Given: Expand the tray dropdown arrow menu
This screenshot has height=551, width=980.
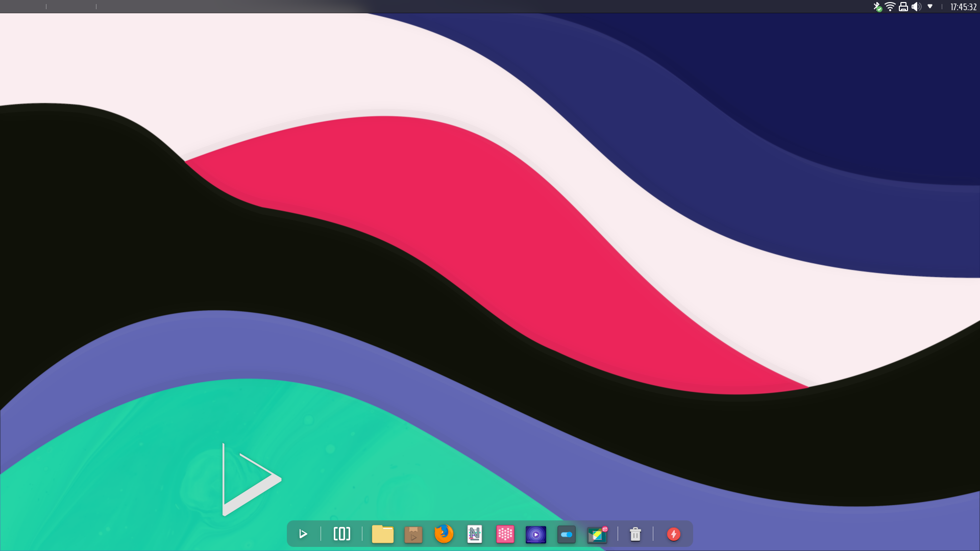Looking at the screenshot, I should (930, 7).
